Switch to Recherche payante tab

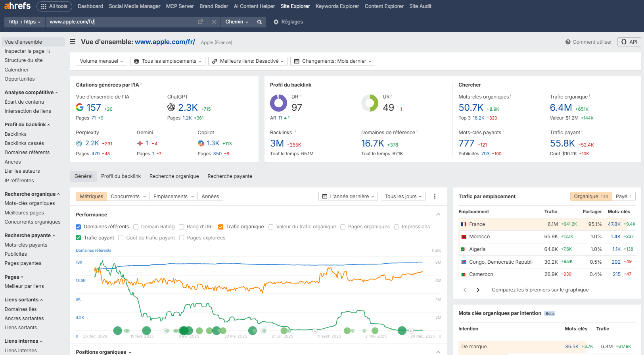[x=230, y=176]
